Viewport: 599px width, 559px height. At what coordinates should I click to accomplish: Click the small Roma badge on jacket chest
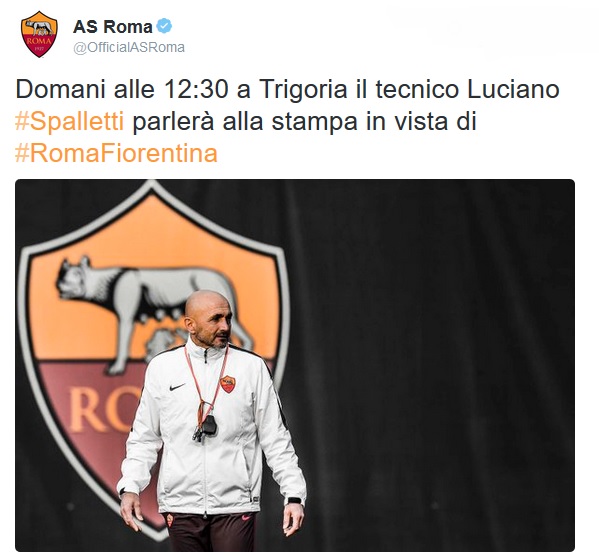(x=228, y=384)
